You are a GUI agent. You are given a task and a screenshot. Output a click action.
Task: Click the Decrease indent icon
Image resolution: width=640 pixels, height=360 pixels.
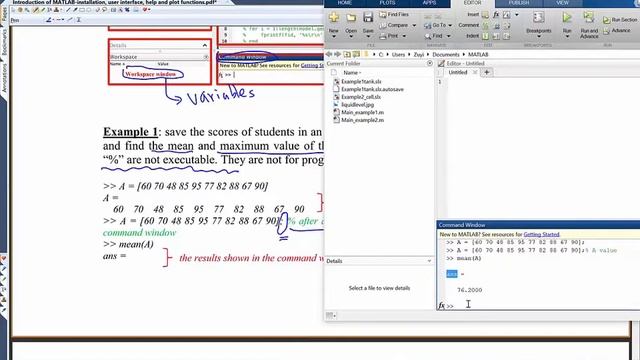coord(507,36)
